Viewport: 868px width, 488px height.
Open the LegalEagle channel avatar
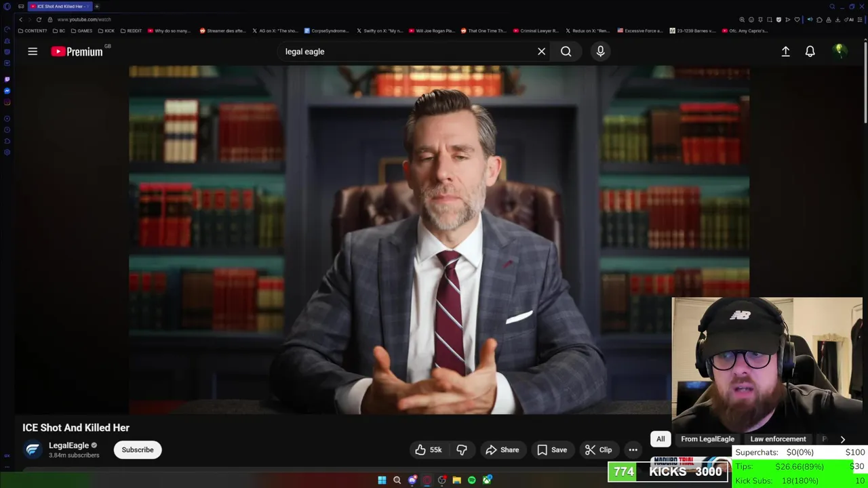point(33,450)
